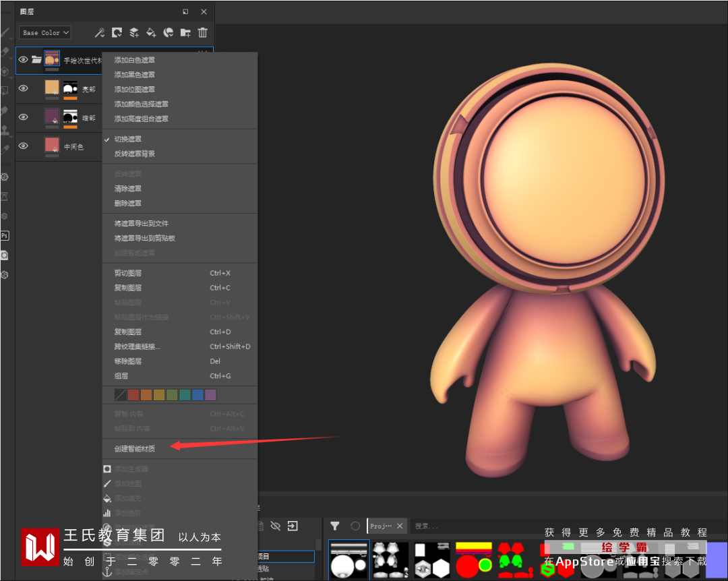Select the 亮部 layer mask thumbnail
The height and width of the screenshot is (581, 728).
coord(70,88)
